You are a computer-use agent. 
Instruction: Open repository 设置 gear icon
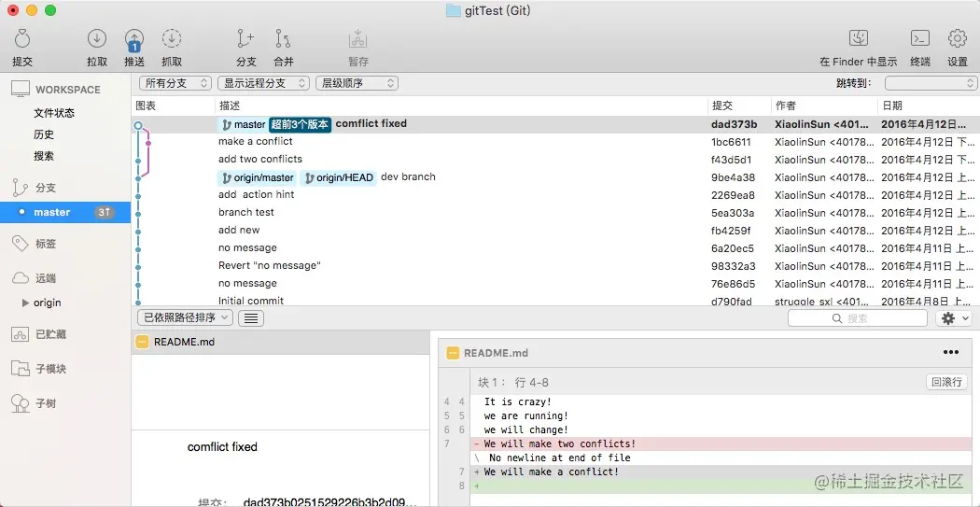958,39
